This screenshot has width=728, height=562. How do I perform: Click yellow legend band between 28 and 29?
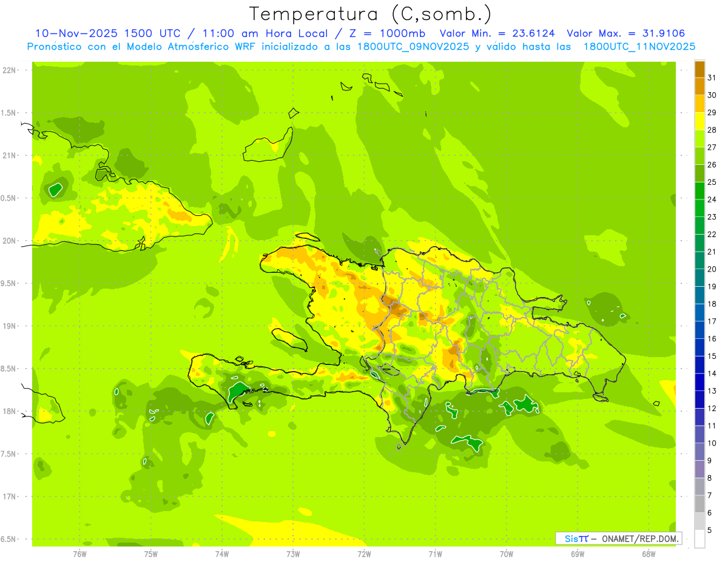(699, 121)
